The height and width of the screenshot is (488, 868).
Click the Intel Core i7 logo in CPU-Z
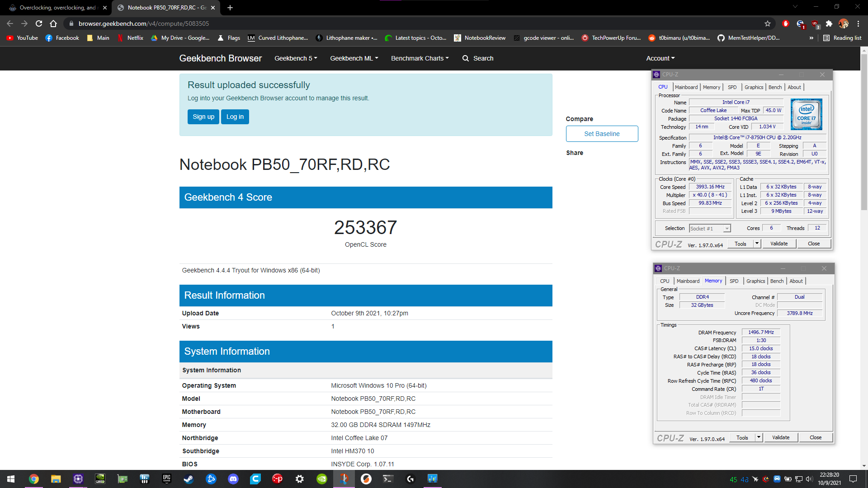point(807,114)
